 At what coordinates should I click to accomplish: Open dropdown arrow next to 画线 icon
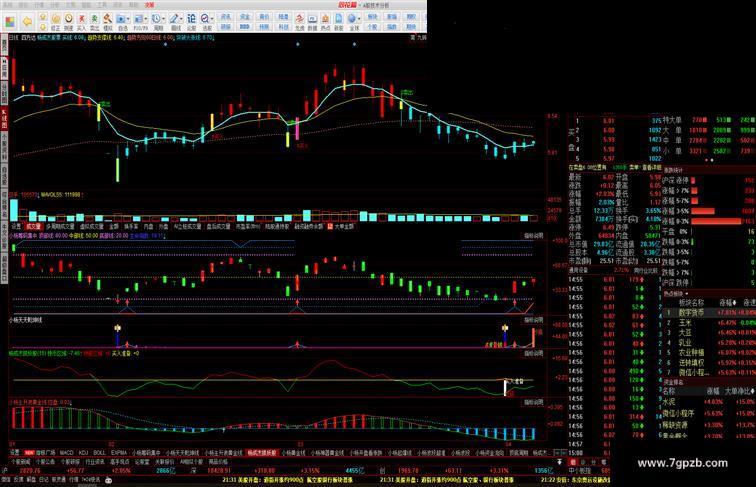tap(182, 19)
